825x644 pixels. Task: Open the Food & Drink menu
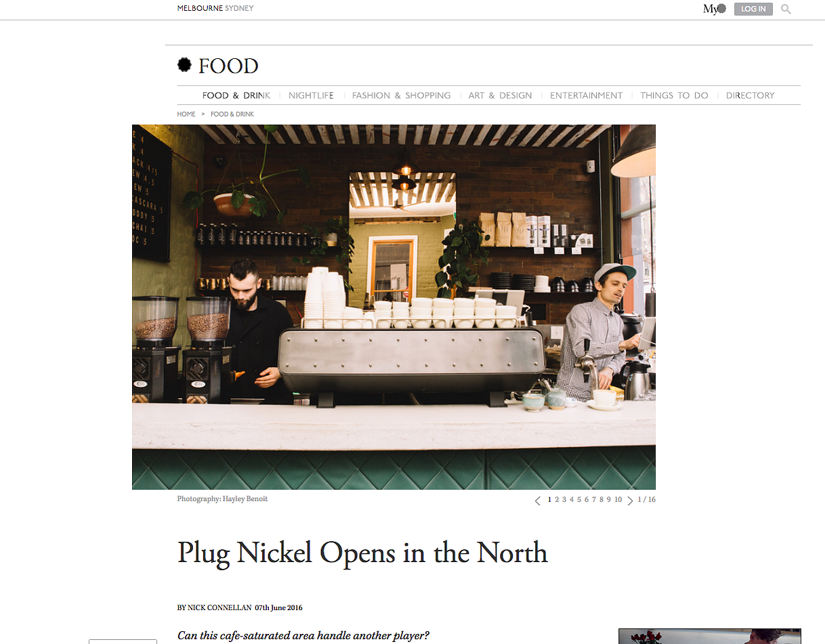click(x=236, y=95)
